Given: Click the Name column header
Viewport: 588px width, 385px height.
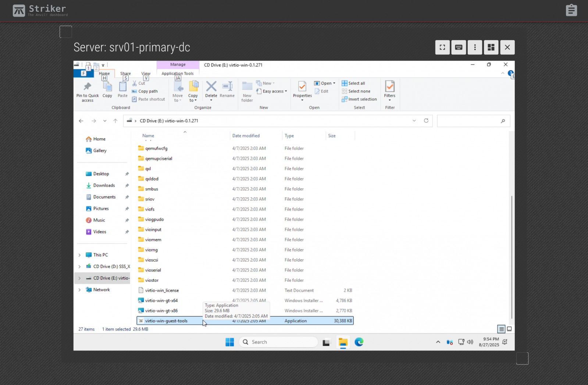Looking at the screenshot, I should [148, 136].
